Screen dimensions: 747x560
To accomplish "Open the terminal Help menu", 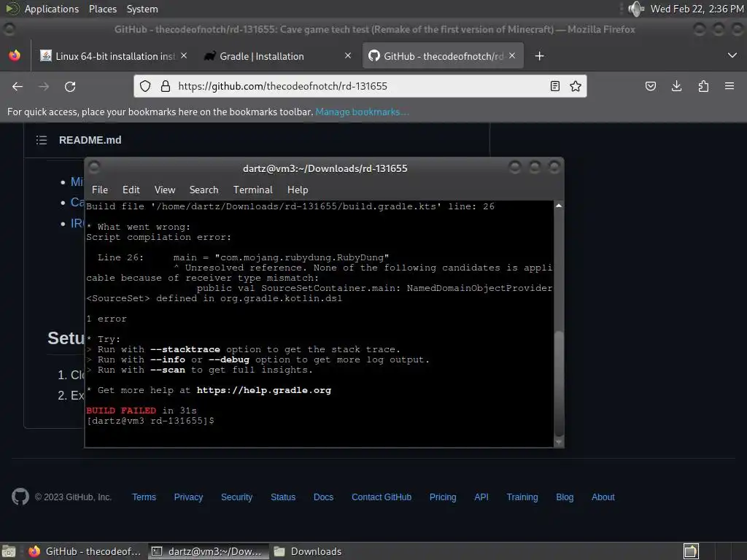I will pos(298,190).
